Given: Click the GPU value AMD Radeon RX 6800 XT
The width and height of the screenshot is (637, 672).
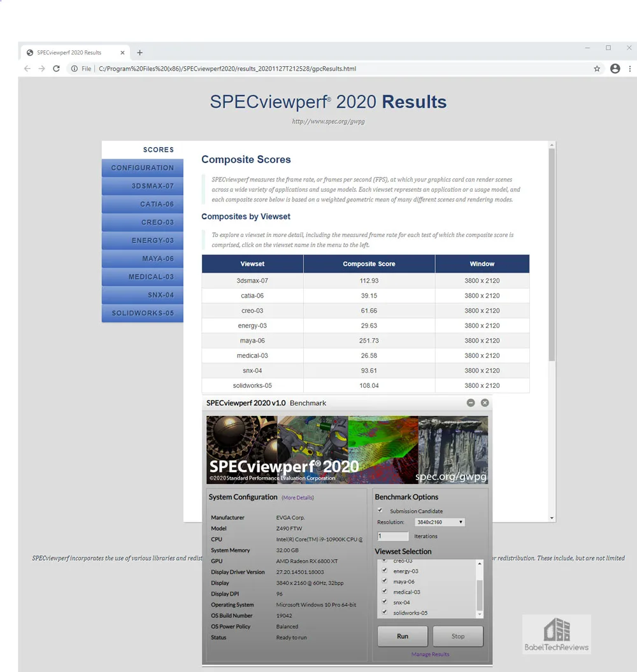Looking at the screenshot, I should point(307,561).
